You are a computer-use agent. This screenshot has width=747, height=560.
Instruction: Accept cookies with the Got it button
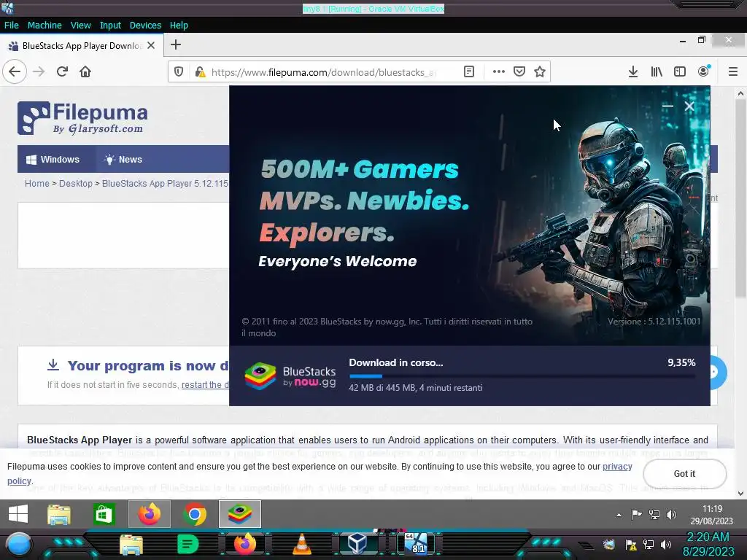[x=684, y=474]
